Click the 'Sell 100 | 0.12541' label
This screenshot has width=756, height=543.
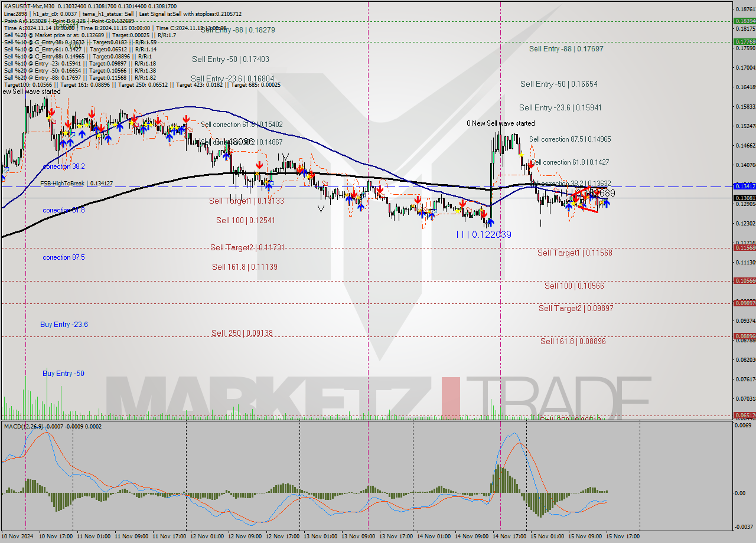click(x=245, y=220)
